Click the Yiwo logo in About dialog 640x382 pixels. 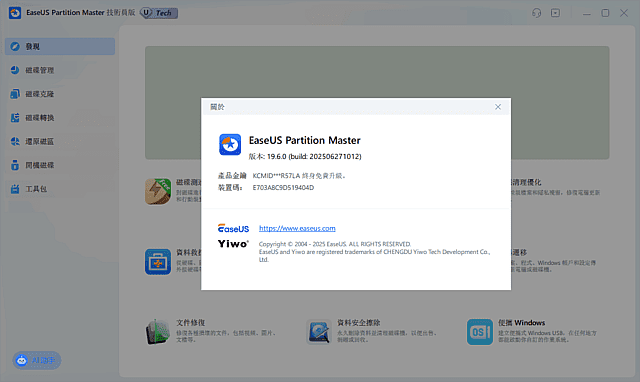coord(233,244)
